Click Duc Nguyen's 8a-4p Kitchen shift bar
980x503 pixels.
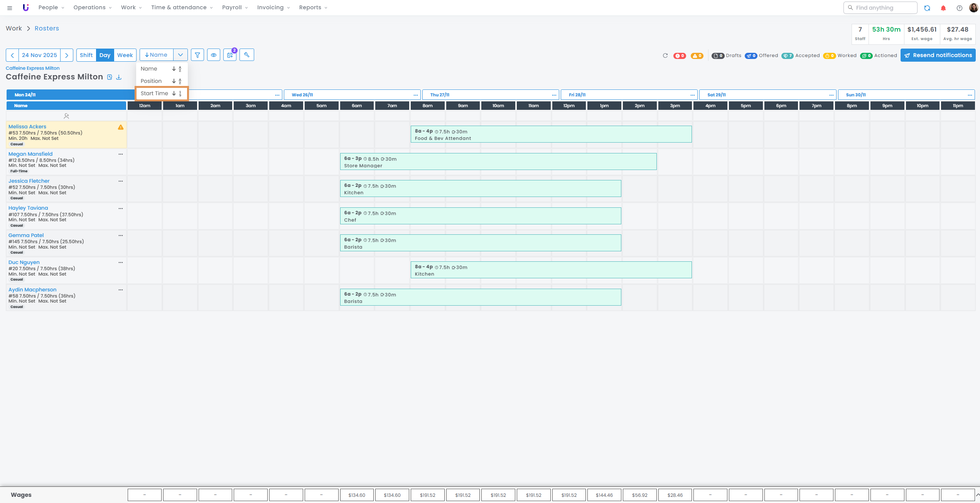point(551,270)
